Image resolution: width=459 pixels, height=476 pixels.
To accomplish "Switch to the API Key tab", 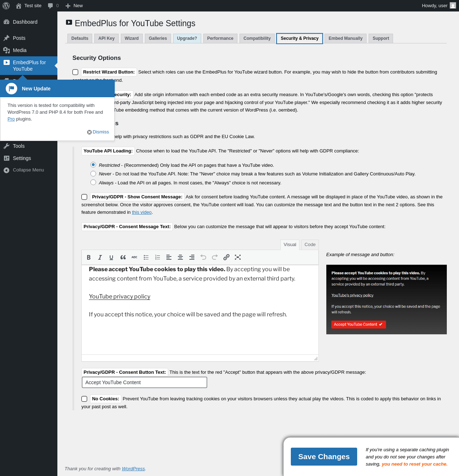I will point(107,38).
